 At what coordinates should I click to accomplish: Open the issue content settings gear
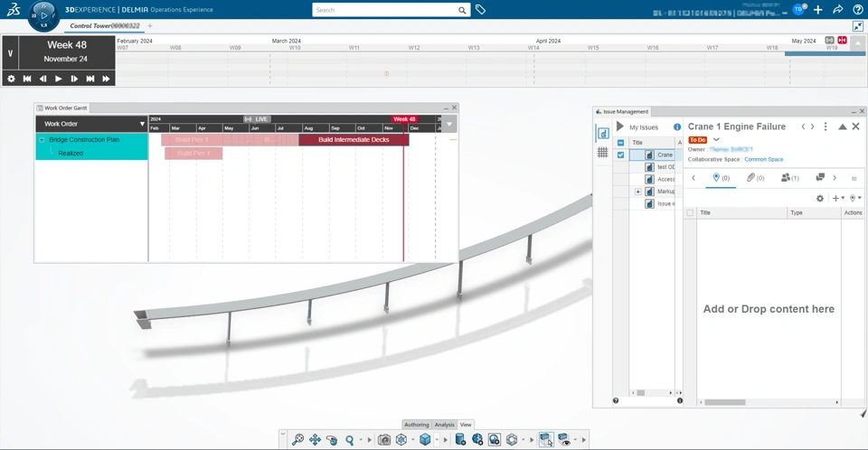coord(820,198)
